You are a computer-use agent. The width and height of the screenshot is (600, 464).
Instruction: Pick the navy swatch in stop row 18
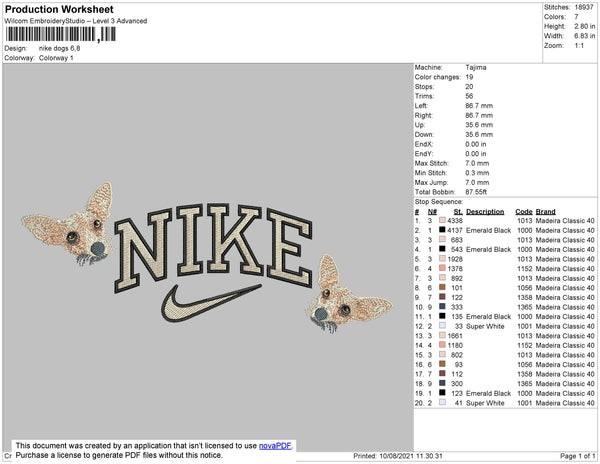(442, 383)
